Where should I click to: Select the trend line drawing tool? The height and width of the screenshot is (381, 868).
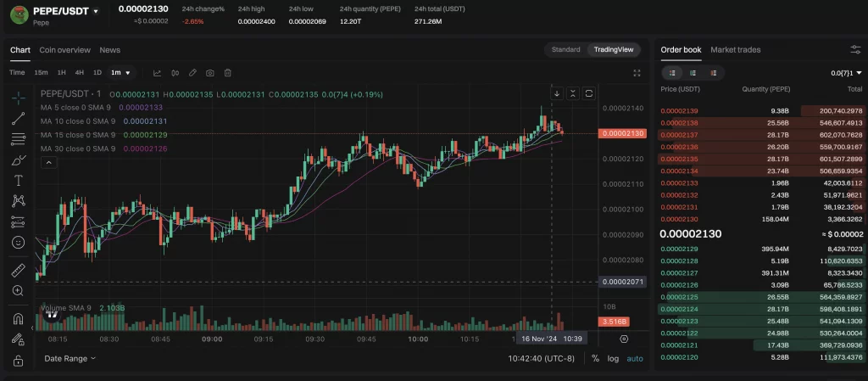point(19,118)
